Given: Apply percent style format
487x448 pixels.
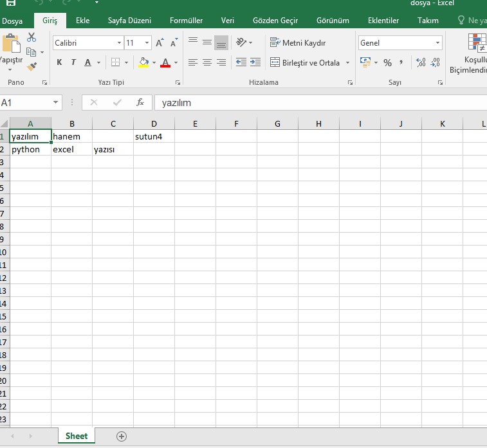Looking at the screenshot, I should 388,63.
